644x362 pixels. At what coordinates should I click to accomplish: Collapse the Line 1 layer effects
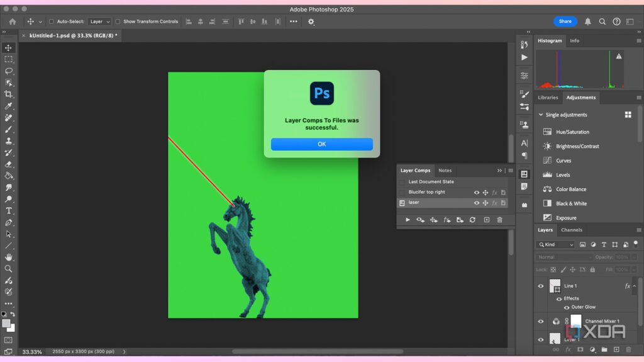[635, 286]
